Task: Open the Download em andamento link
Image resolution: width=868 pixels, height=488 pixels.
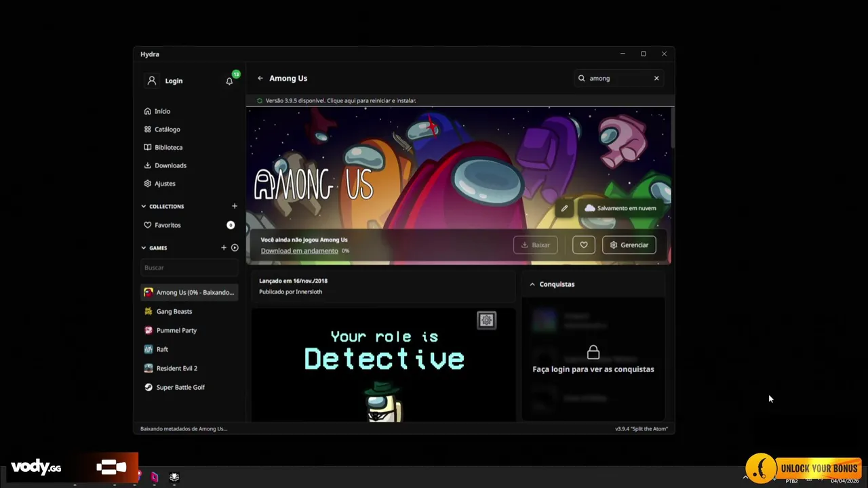Action: click(x=299, y=251)
